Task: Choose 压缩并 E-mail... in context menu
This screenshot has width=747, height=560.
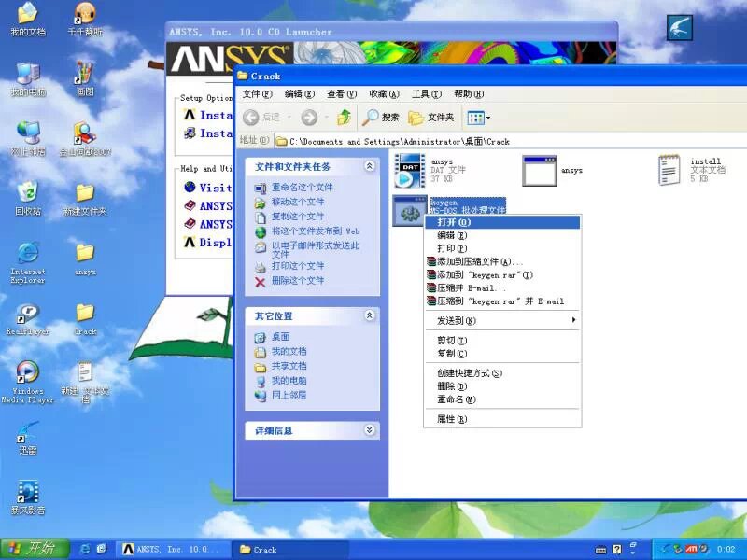Action: pos(502,288)
